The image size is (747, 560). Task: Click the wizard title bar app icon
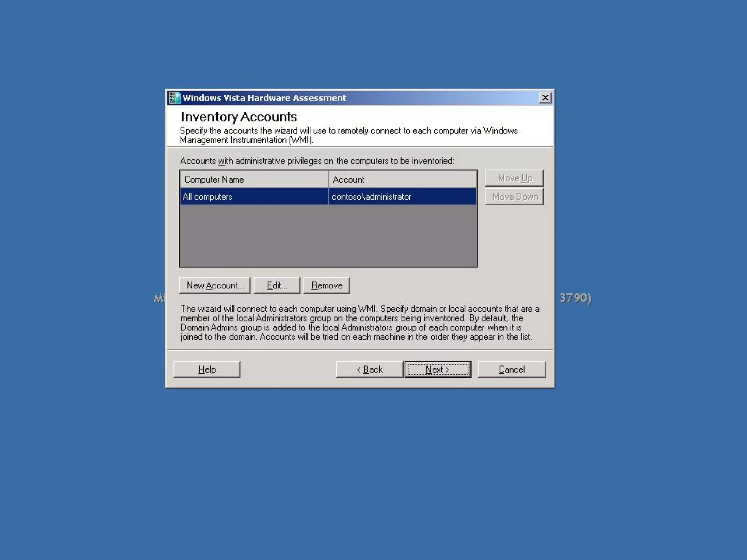(174, 98)
